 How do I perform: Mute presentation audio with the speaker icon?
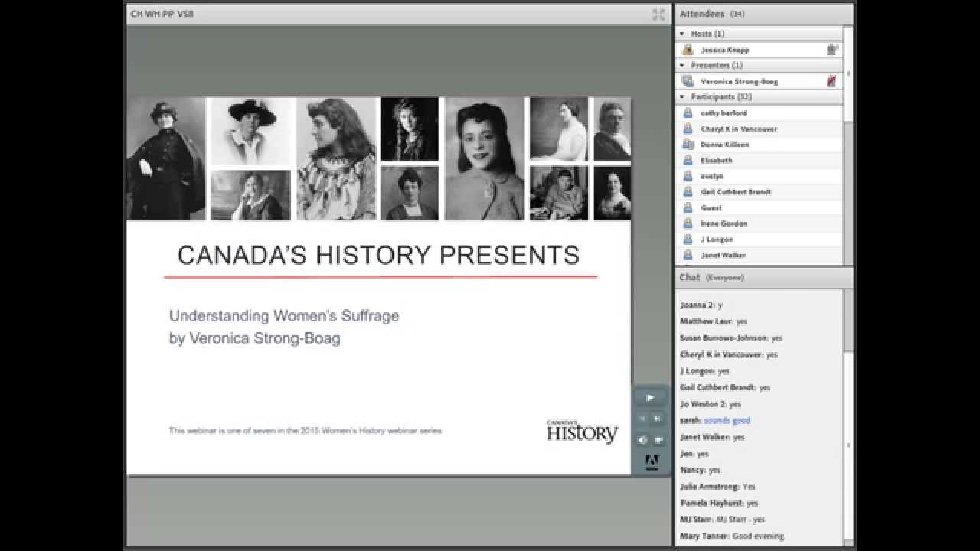tap(642, 440)
